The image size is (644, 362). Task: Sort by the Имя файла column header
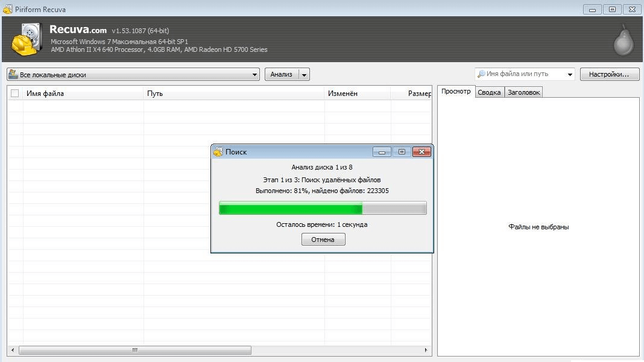click(83, 94)
